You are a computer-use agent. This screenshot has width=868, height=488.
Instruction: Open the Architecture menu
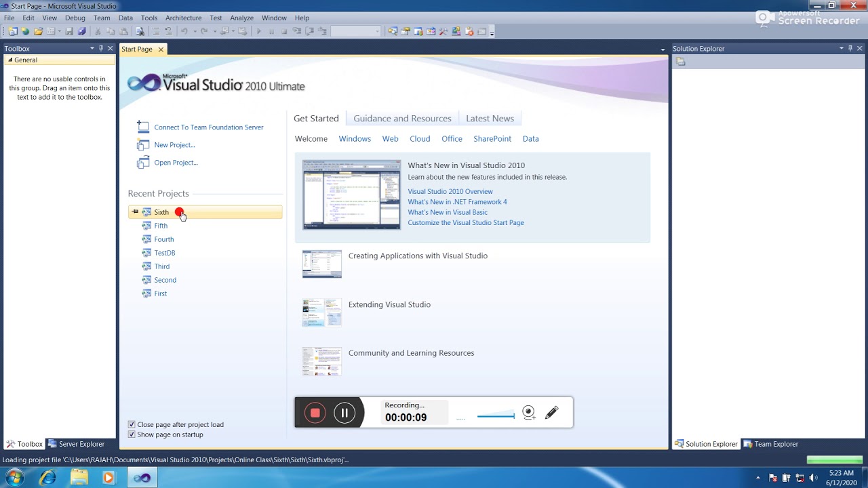click(183, 18)
